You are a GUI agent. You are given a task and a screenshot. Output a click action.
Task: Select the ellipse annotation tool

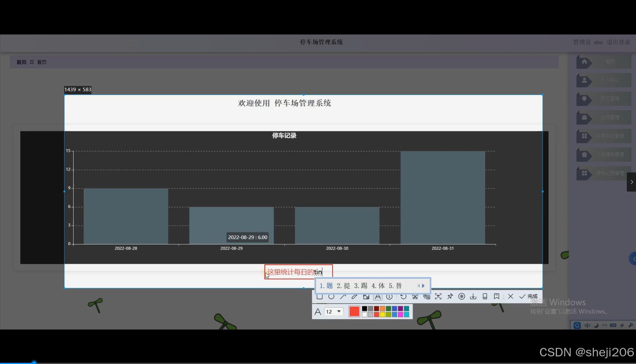331,297
